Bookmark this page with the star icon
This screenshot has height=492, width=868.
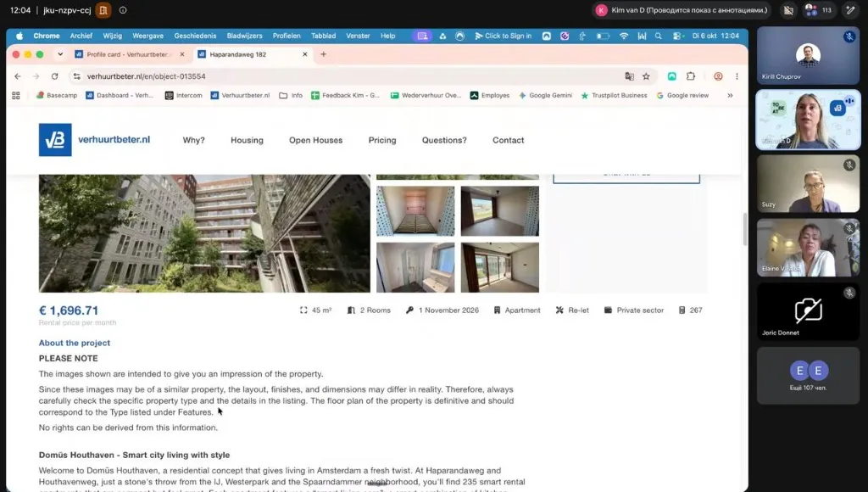click(x=646, y=76)
